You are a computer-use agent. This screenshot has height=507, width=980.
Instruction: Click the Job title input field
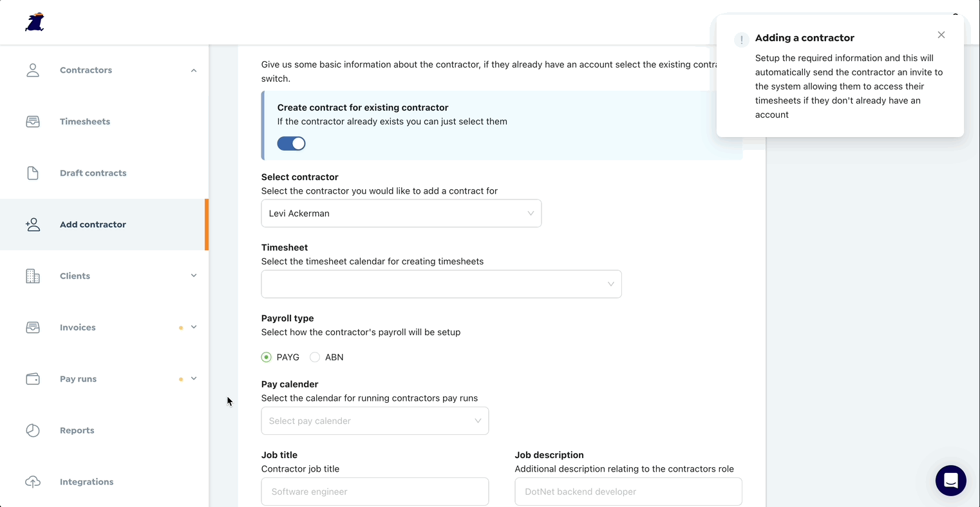(375, 492)
